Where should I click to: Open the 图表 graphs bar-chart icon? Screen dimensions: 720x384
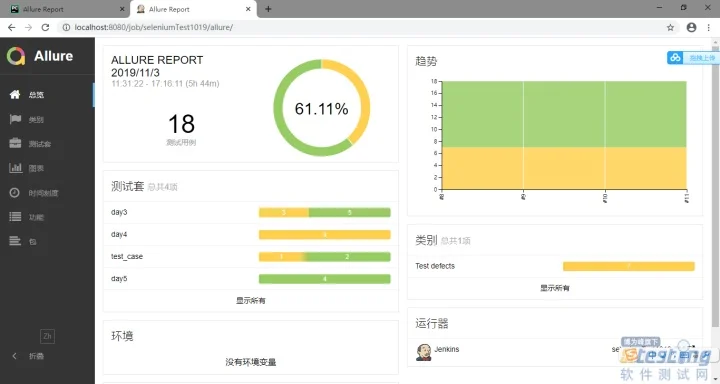[15, 168]
